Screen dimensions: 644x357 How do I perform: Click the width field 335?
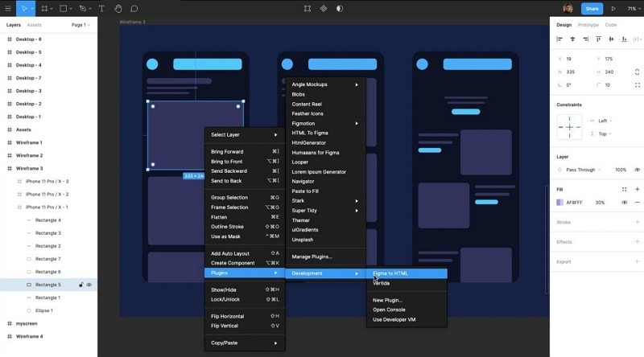click(x=571, y=72)
